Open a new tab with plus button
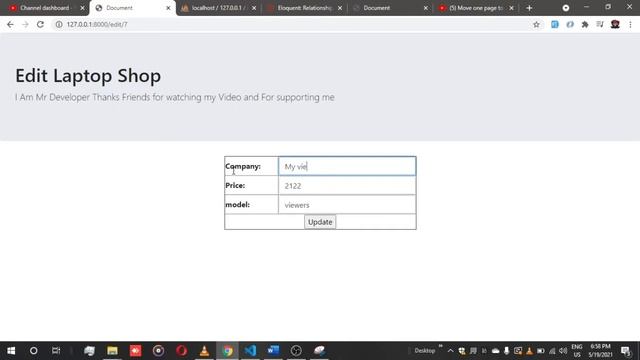Screen dimensions: 640x360 pyautogui.click(x=529, y=8)
